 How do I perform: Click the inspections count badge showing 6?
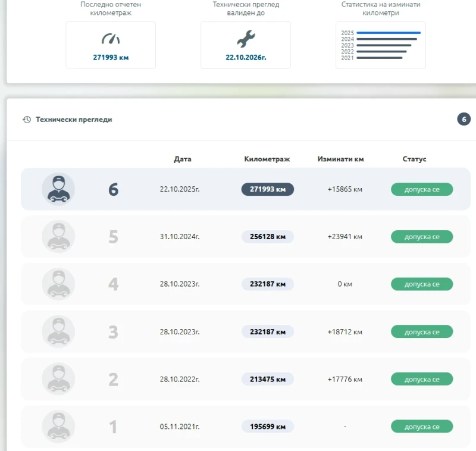[464, 119]
